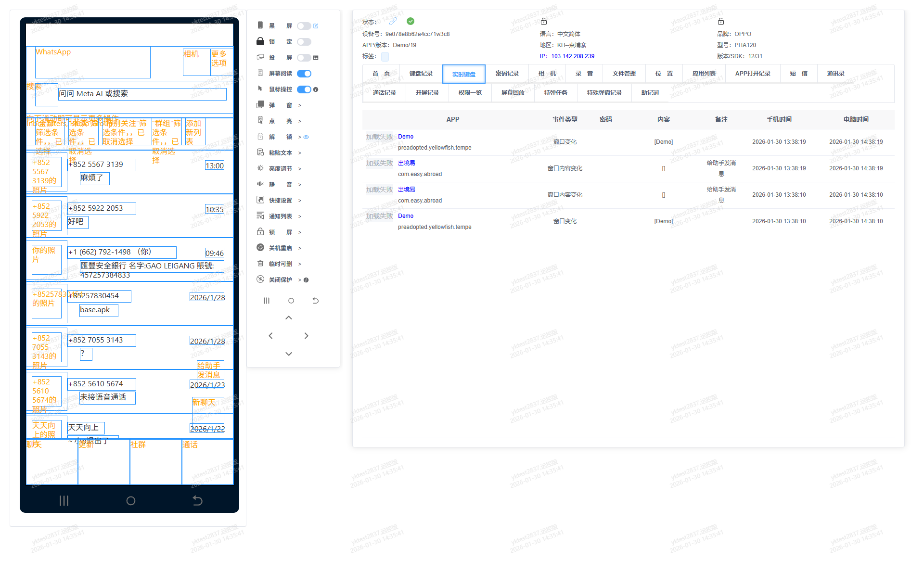Click the lock icon above 语言
This screenshot has width=924, height=584.
pos(544,21)
